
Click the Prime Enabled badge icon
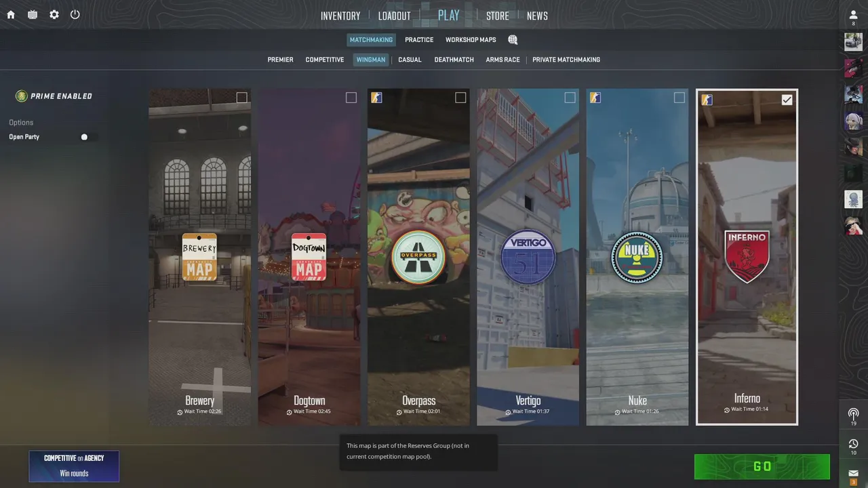(x=22, y=96)
